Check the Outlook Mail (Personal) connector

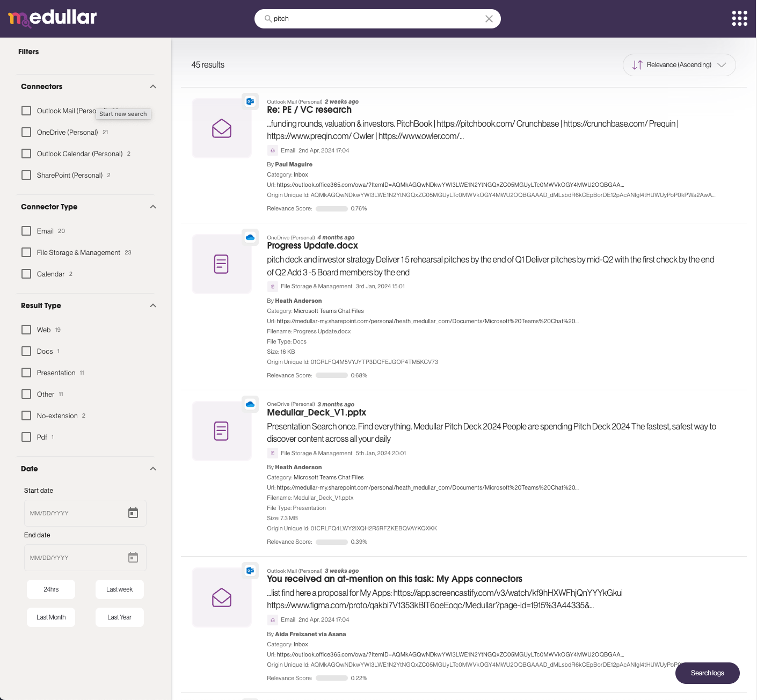tap(26, 111)
